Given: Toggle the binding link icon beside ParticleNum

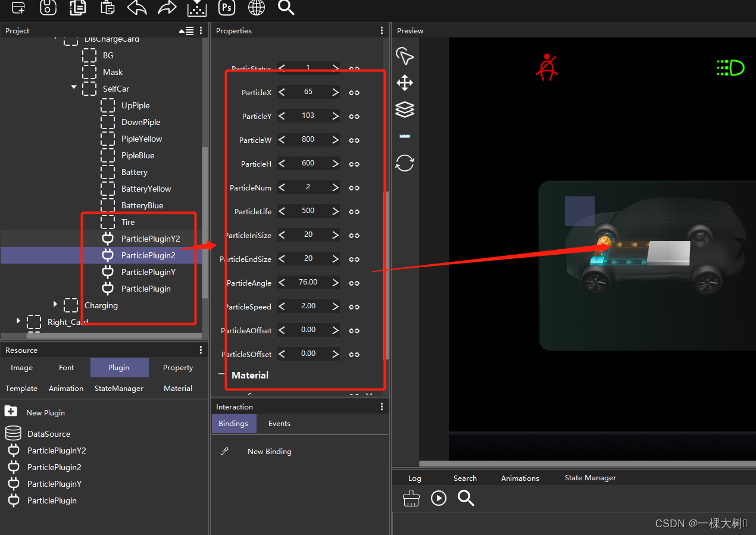Looking at the screenshot, I should pyautogui.click(x=354, y=187).
